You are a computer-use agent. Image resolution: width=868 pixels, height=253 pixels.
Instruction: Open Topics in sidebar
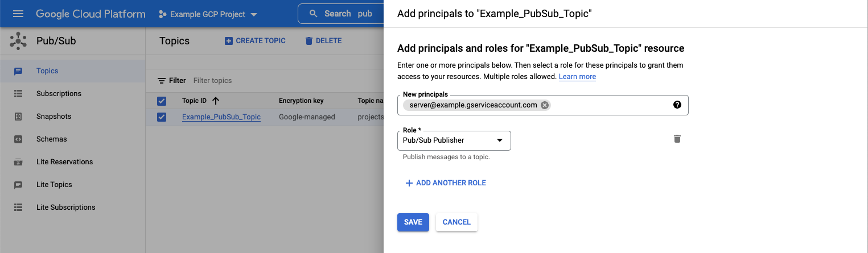pyautogui.click(x=72, y=71)
